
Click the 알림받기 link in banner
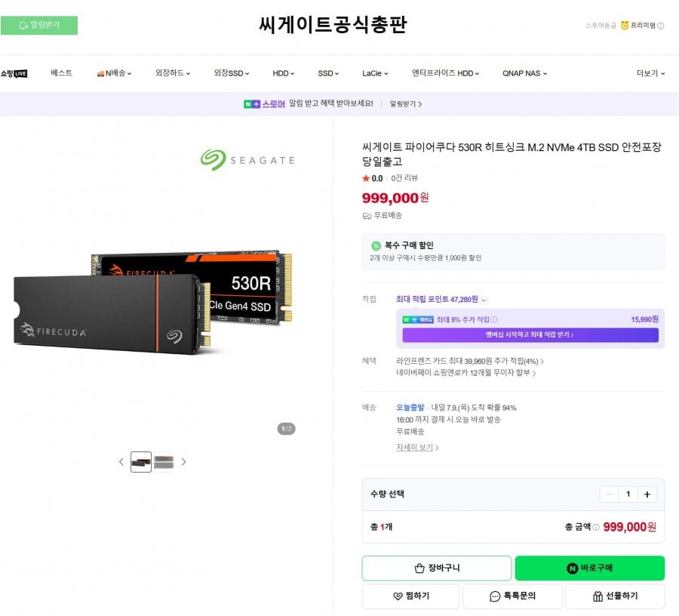[x=406, y=104]
